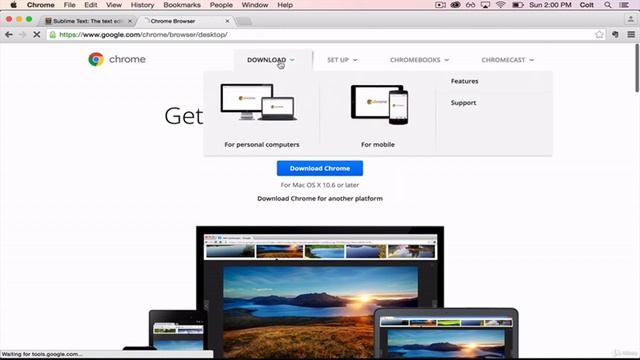Expand the CHROMEBOOKS dropdown

[419, 60]
